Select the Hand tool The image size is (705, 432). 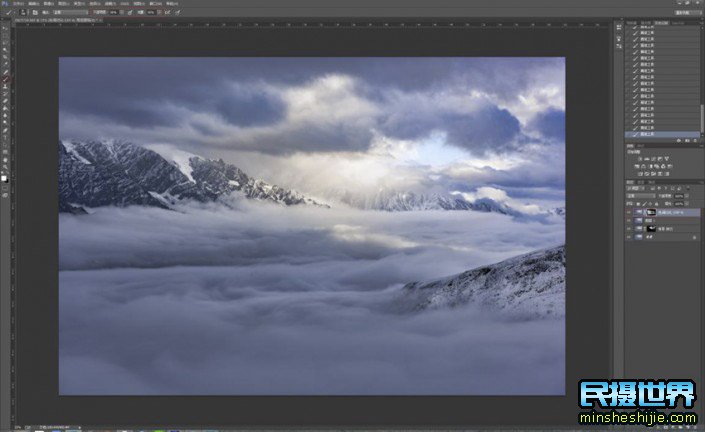6,160
